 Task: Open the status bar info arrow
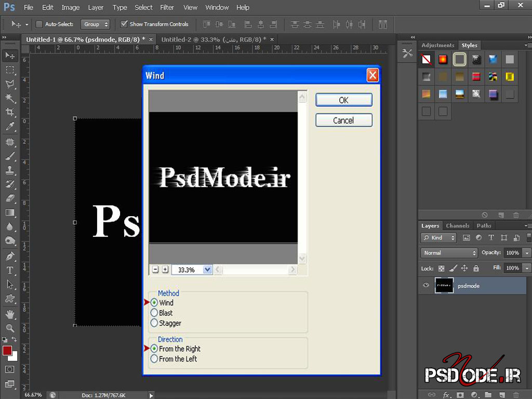coord(151,395)
